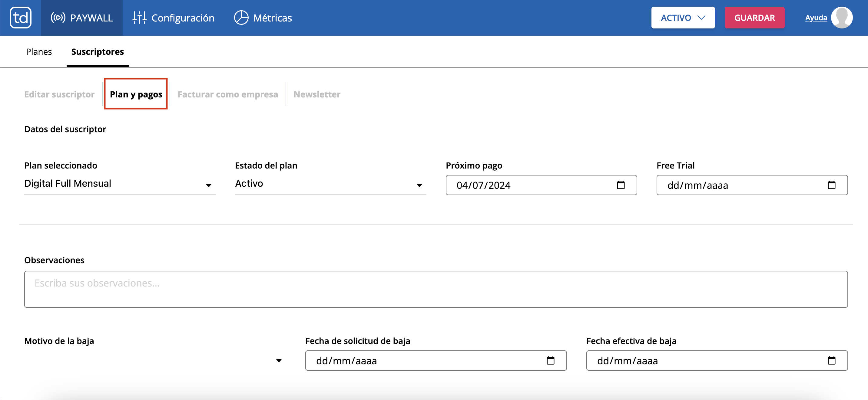Open the Editar suscriptor tab

click(x=59, y=94)
